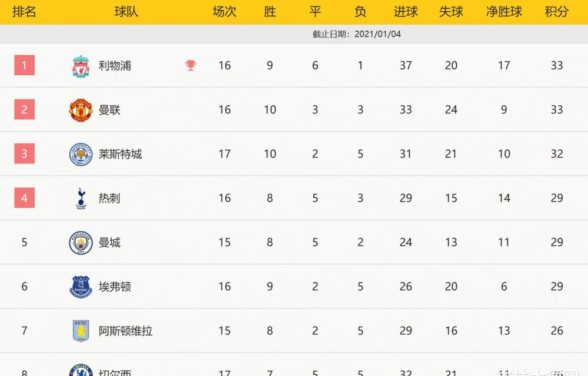Click the 场次 column header

(x=224, y=12)
